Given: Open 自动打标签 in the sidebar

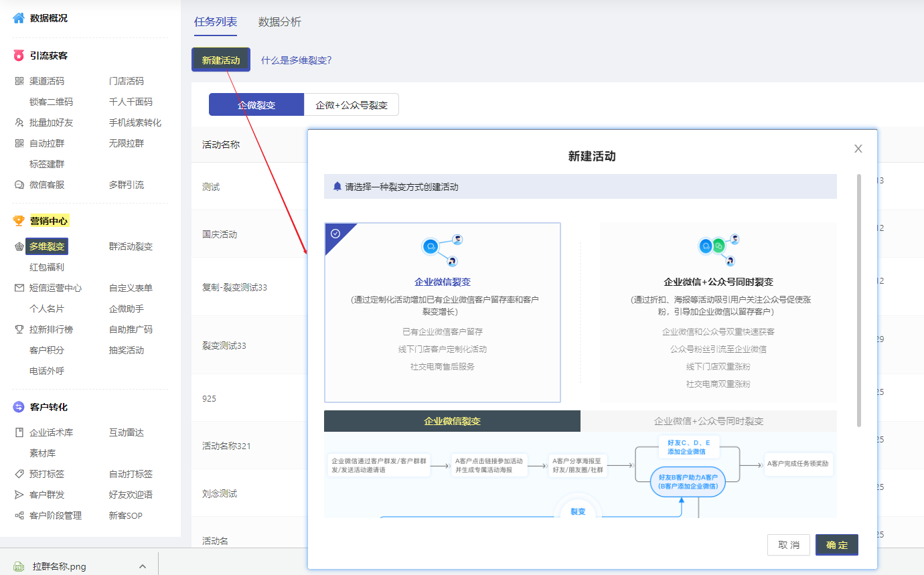Looking at the screenshot, I should coord(131,474).
